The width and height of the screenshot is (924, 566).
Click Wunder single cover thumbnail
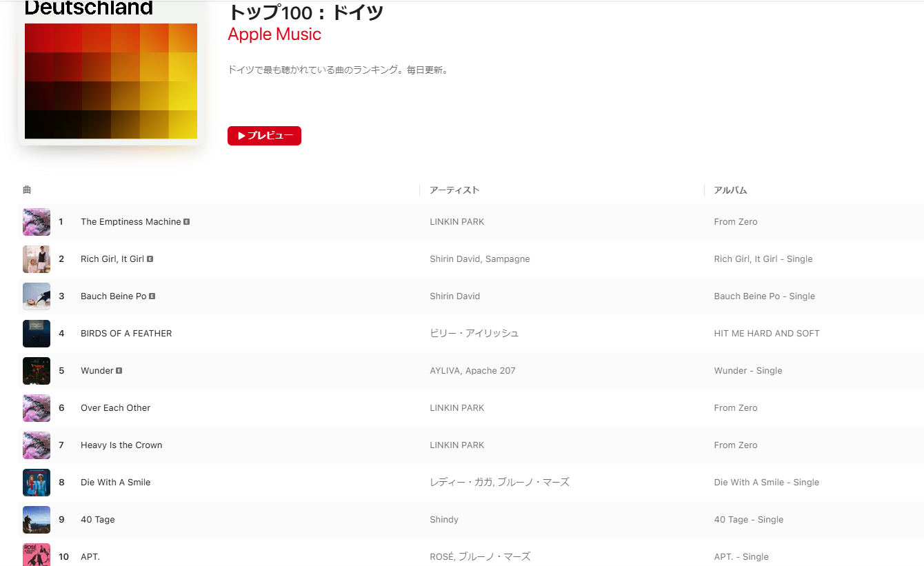pyautogui.click(x=37, y=371)
